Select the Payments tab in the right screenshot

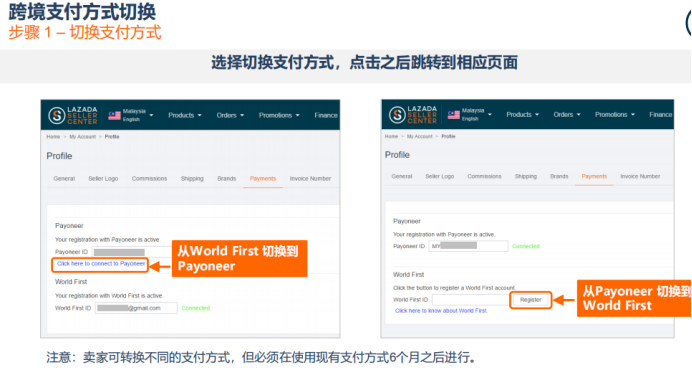594,176
